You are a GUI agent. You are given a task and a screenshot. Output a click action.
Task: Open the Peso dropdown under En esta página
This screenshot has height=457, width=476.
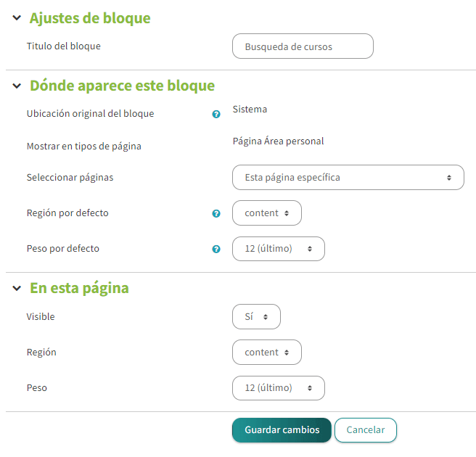click(x=279, y=388)
